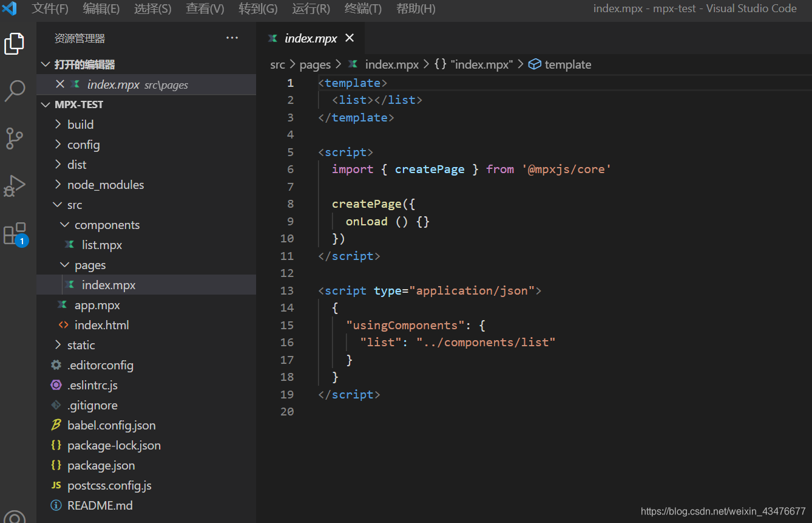812x523 pixels.
Task: Click the babel.config.json icon
Action: pos(56,425)
